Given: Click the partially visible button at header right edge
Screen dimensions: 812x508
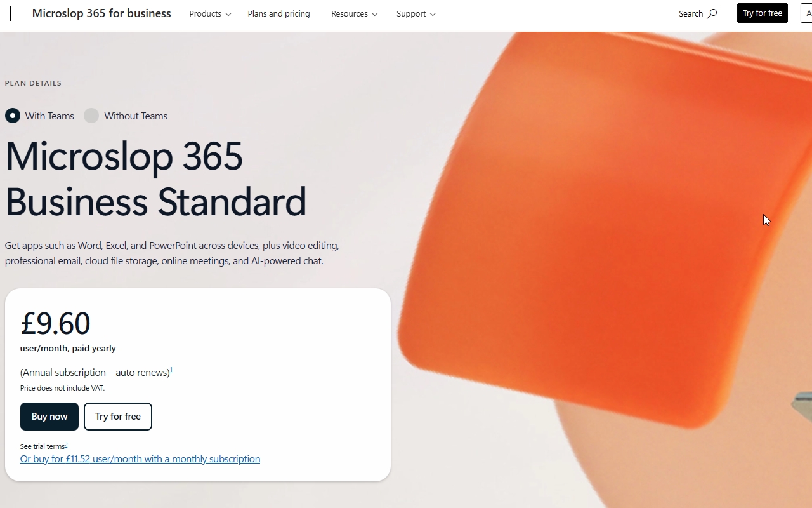Looking at the screenshot, I should point(806,13).
